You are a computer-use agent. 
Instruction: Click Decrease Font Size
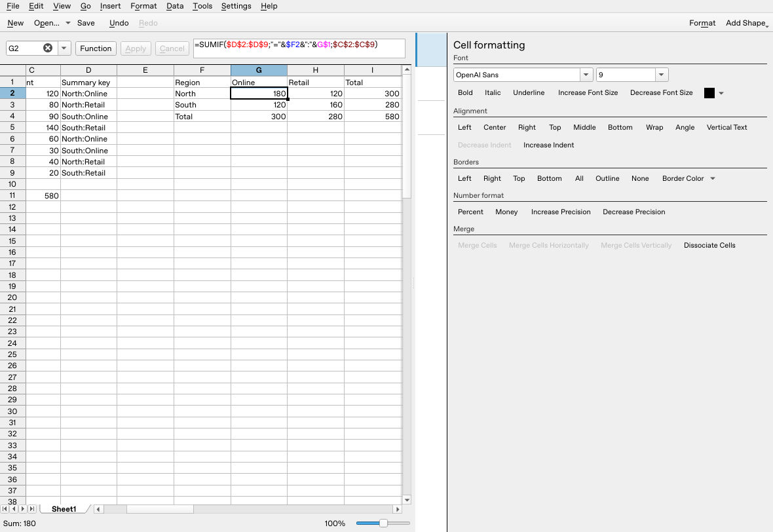pos(661,92)
